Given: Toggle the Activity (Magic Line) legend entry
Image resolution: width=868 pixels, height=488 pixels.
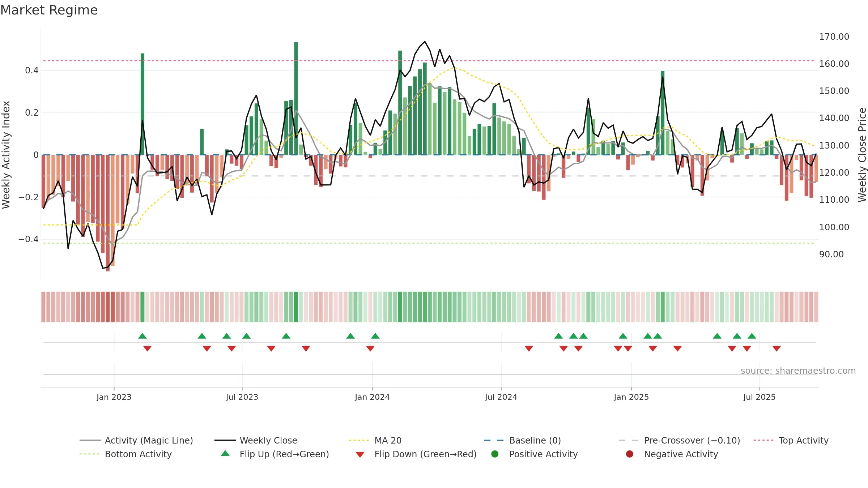Looking at the screenshot, I should pos(136,440).
